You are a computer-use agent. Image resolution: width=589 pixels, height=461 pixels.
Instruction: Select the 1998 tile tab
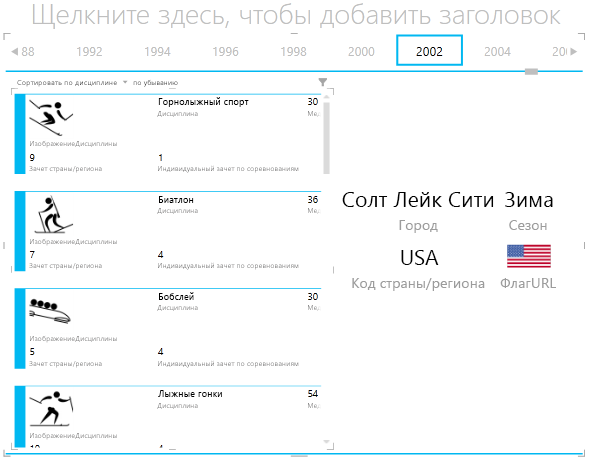[293, 51]
